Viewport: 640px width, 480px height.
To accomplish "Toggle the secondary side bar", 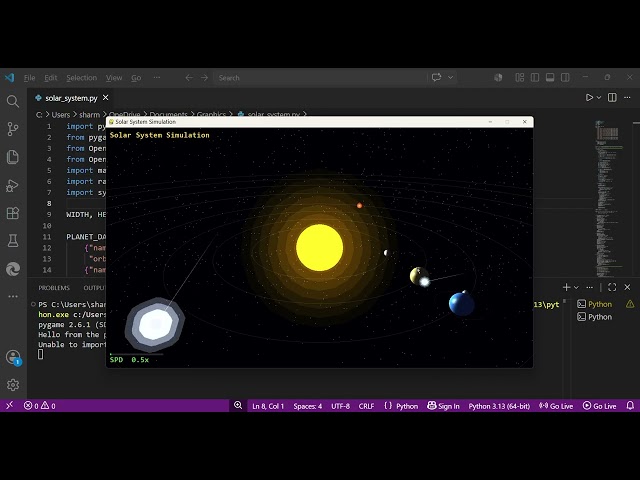I will coord(565,78).
